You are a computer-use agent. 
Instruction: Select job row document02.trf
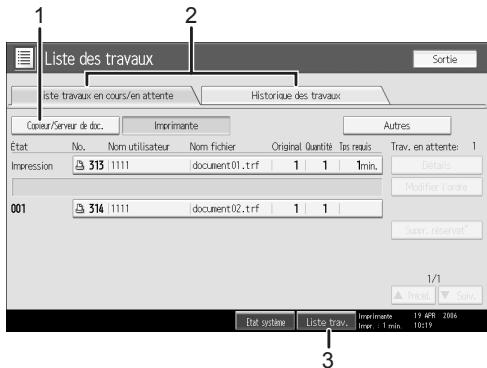[227, 209]
